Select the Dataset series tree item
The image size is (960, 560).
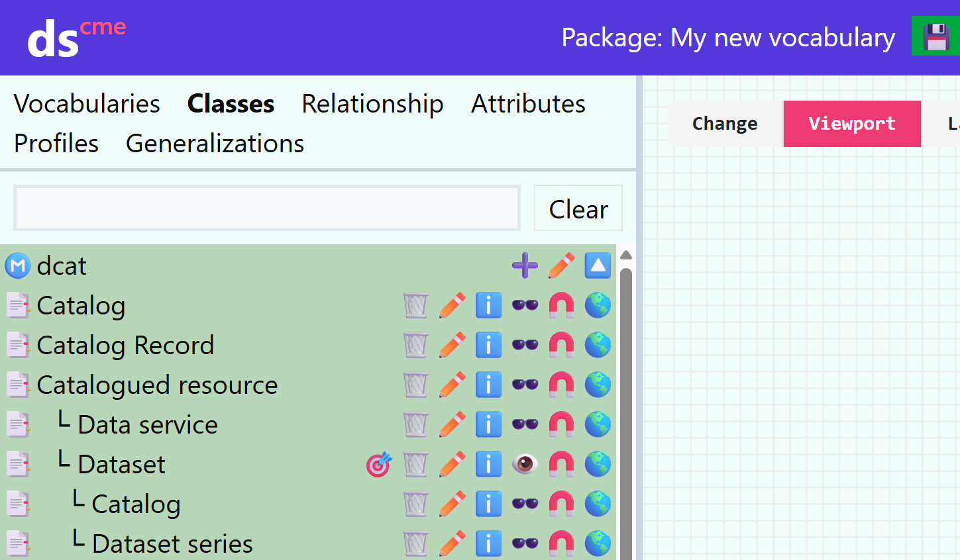(x=172, y=543)
